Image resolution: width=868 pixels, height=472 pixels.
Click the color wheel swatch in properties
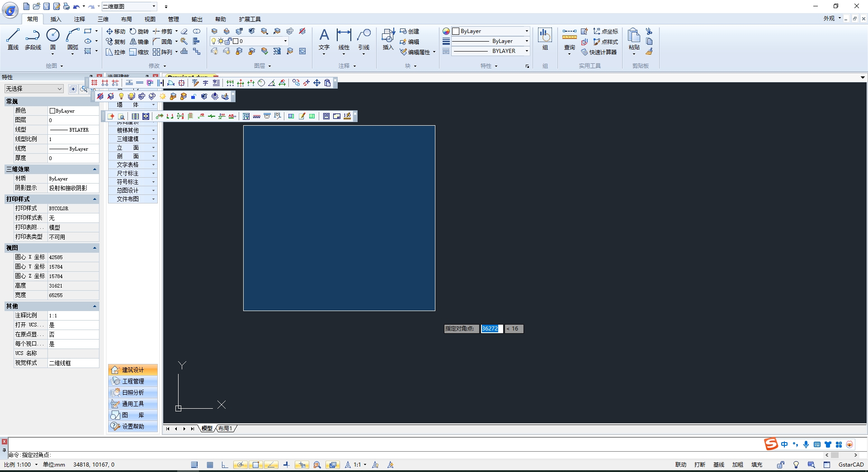[446, 31]
